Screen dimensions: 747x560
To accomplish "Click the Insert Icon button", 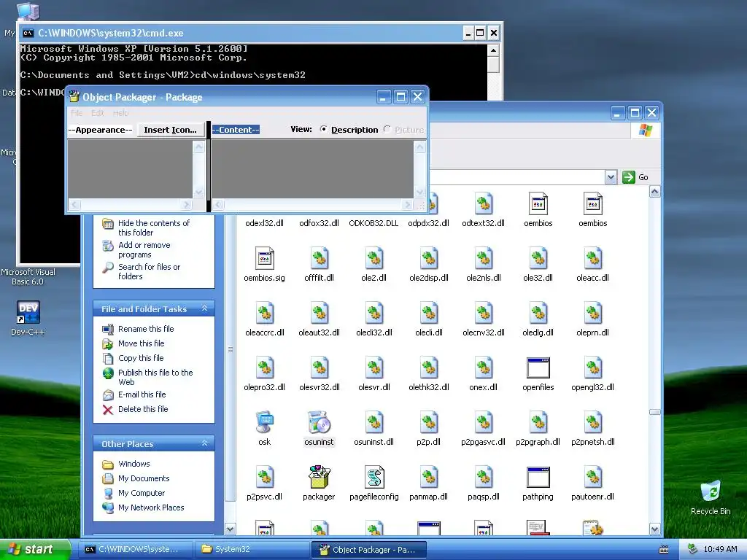I will [x=170, y=130].
